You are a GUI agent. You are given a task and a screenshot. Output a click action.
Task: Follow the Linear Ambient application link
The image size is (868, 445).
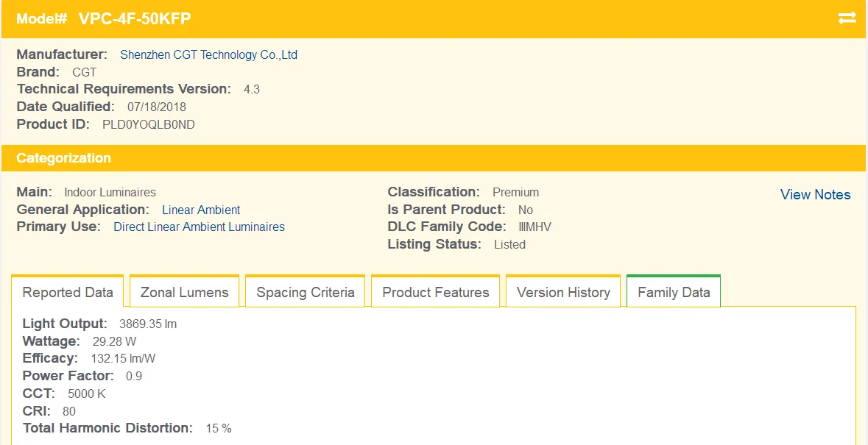pos(201,210)
